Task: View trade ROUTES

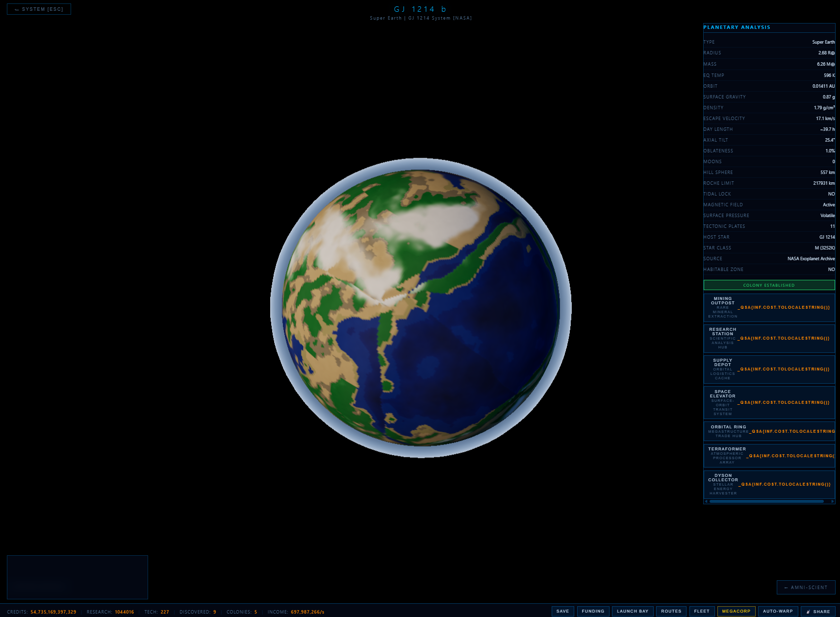Action: [671, 611]
